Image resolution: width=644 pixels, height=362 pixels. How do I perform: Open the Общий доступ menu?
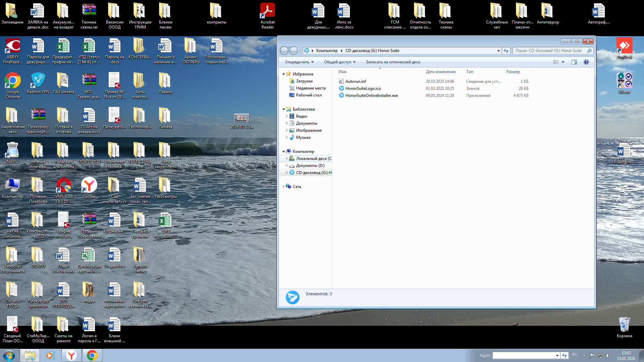tap(339, 62)
